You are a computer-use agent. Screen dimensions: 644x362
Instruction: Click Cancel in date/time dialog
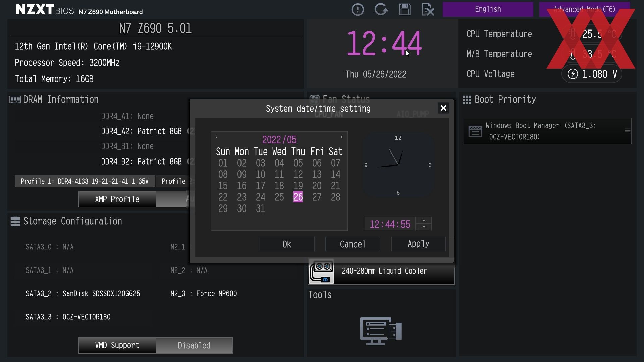tap(353, 244)
